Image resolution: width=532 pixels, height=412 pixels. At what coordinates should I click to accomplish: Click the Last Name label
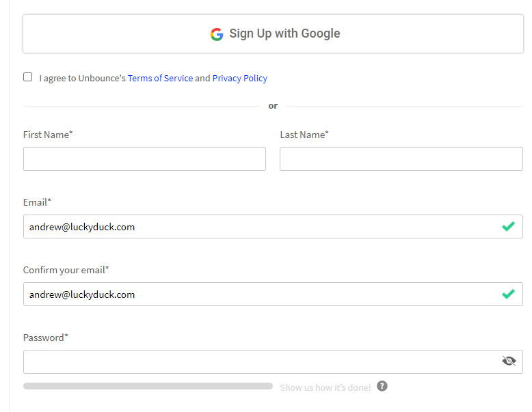(x=304, y=135)
